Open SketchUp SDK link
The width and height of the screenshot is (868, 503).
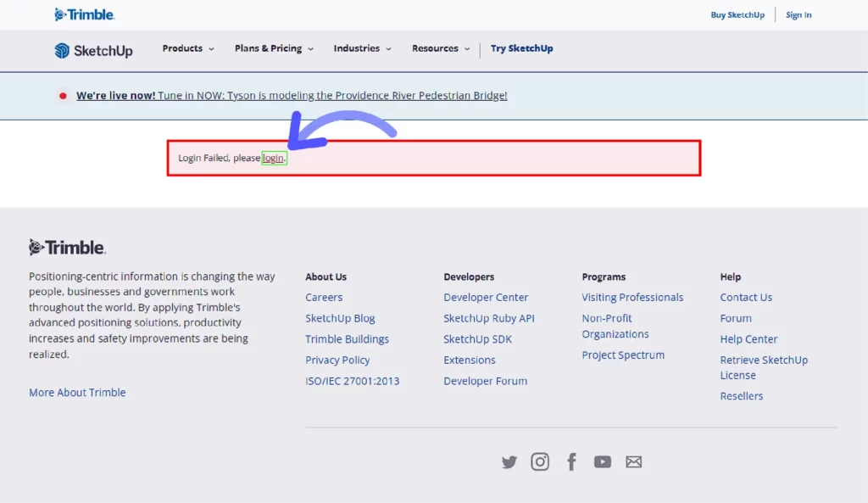click(x=477, y=339)
